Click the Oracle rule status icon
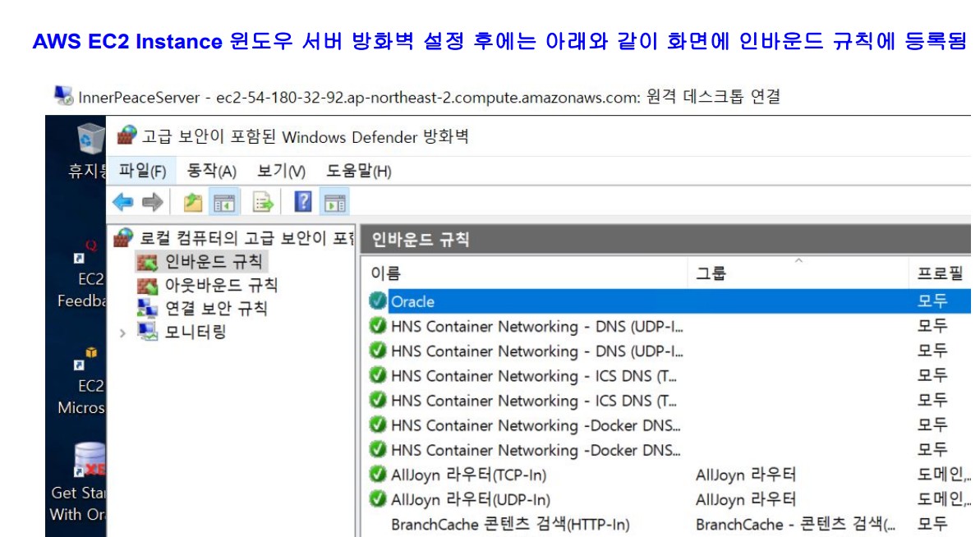The image size is (980, 537). pyautogui.click(x=377, y=301)
